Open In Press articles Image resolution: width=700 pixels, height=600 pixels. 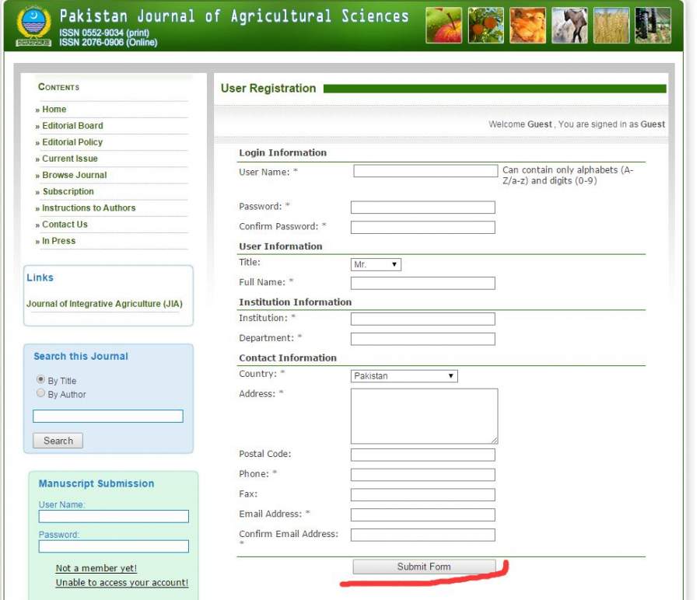58,241
